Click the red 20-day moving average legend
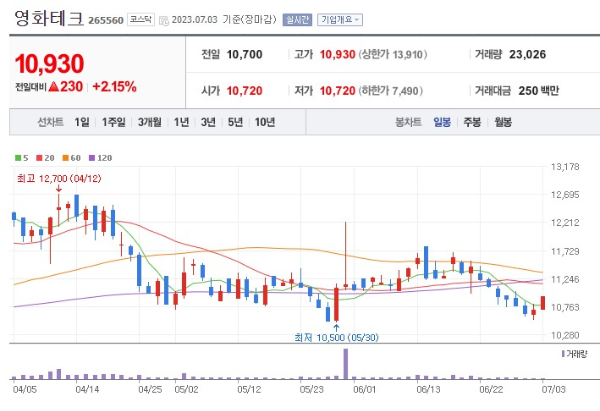Image resolution: width=600 pixels, height=411 pixels. coord(45,158)
